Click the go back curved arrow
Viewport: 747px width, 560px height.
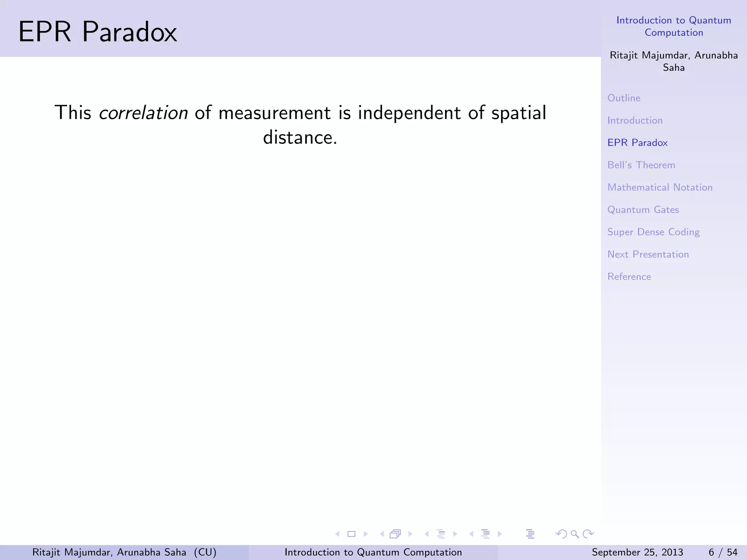click(561, 534)
